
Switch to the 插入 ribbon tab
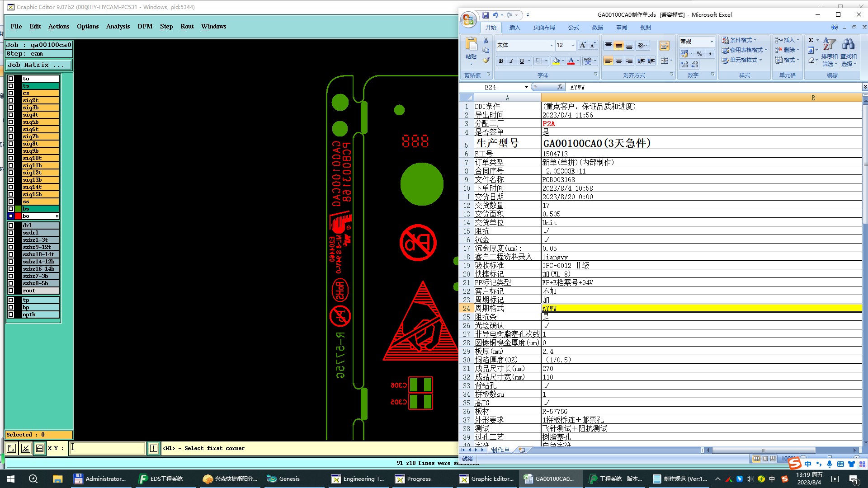pos(514,28)
